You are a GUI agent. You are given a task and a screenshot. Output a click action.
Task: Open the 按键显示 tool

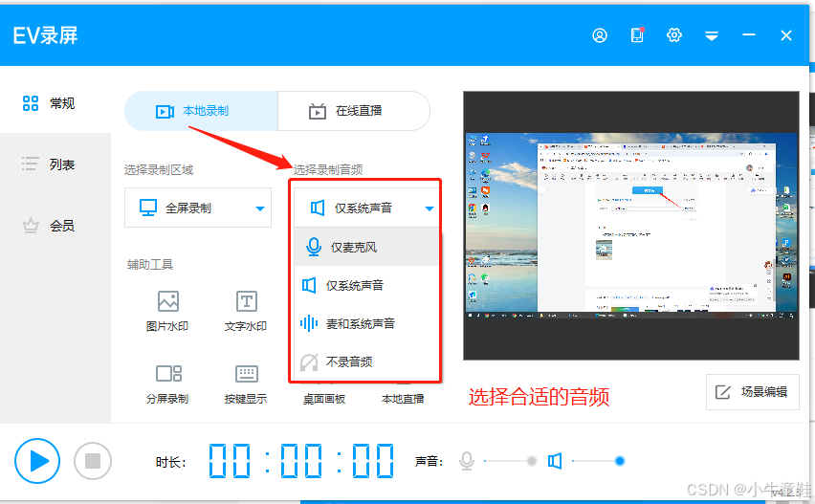coord(246,384)
